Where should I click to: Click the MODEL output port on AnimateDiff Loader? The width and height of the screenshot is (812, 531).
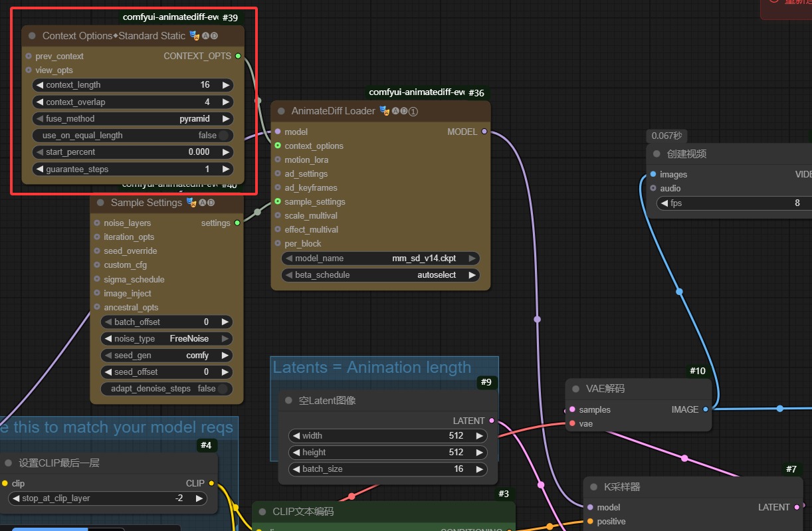tap(484, 132)
